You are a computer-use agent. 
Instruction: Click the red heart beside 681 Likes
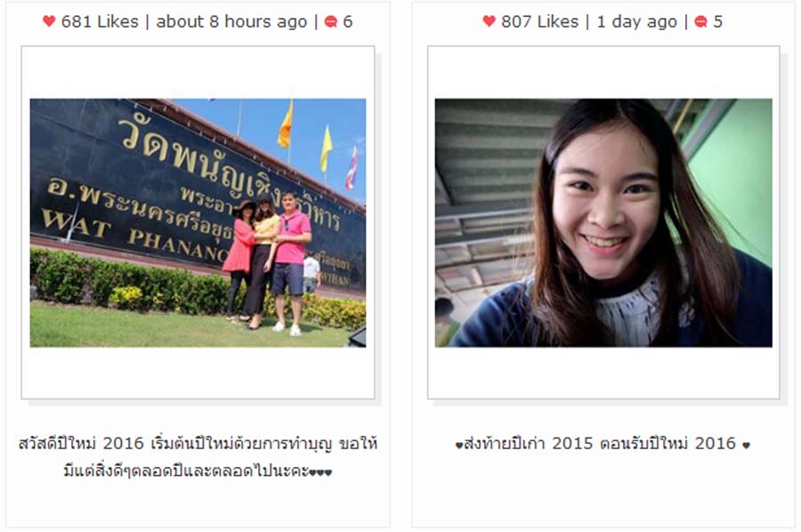click(49, 21)
